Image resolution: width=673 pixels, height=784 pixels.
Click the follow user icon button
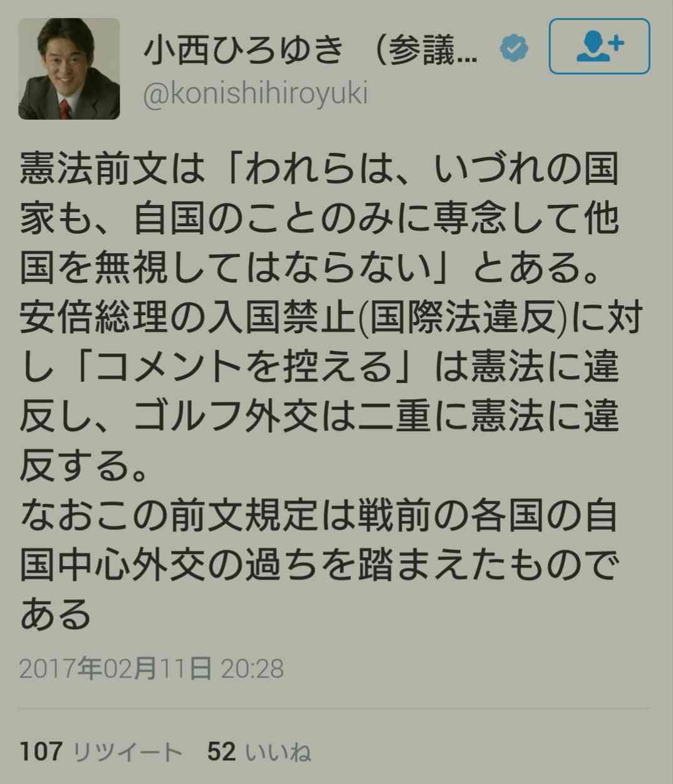[x=599, y=46]
